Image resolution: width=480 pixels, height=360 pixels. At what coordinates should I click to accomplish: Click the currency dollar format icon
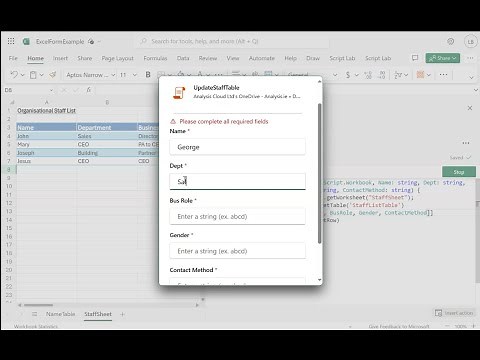point(348,75)
